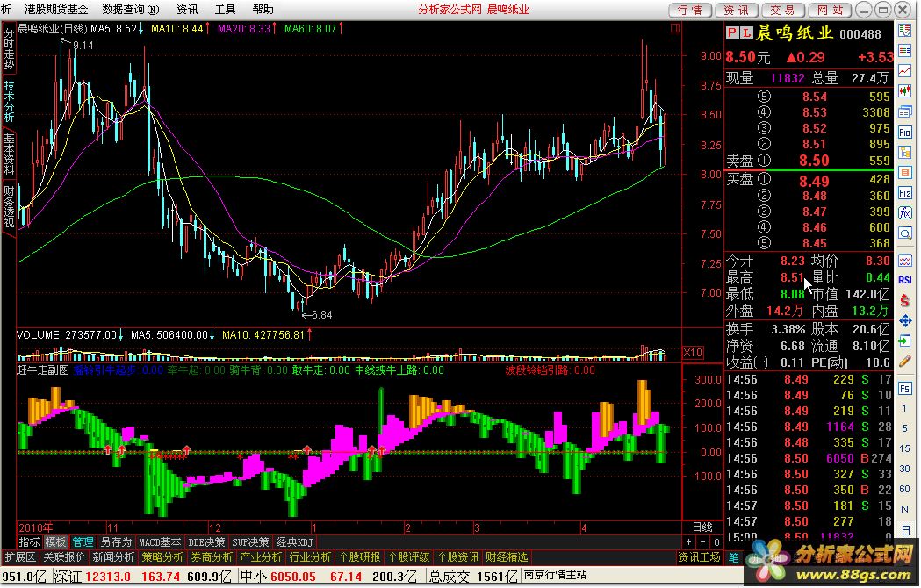Open the 新闻分析 tab

coord(113,557)
